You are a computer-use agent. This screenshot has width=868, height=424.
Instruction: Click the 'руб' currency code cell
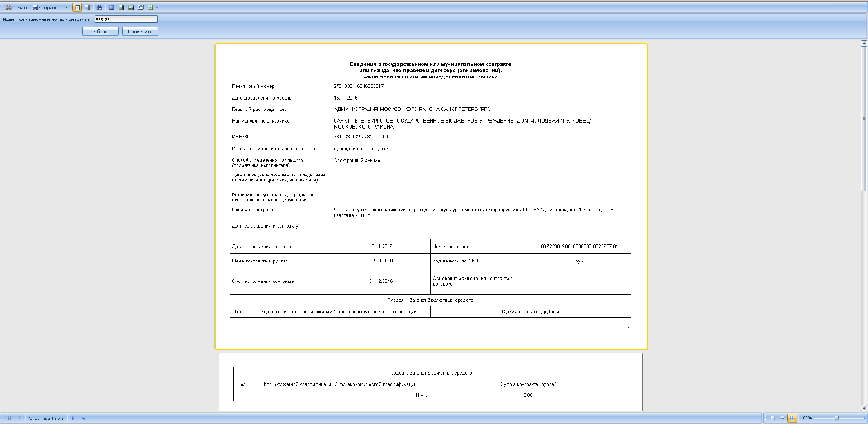tap(579, 261)
